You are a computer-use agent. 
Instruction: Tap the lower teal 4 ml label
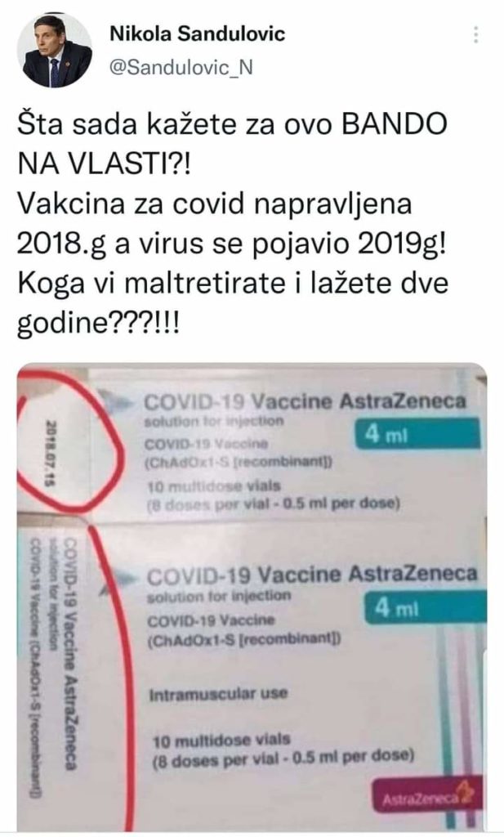[x=426, y=607]
